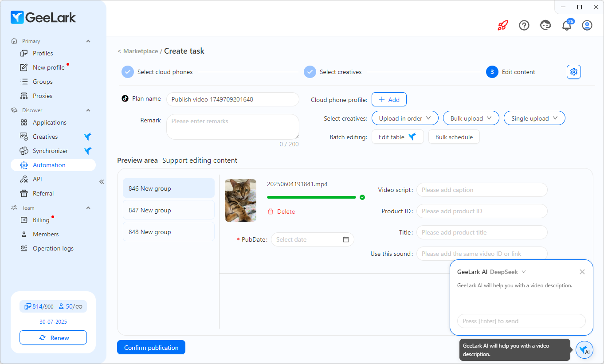
Task: Open Billing in the sidebar
Action: 53,220
